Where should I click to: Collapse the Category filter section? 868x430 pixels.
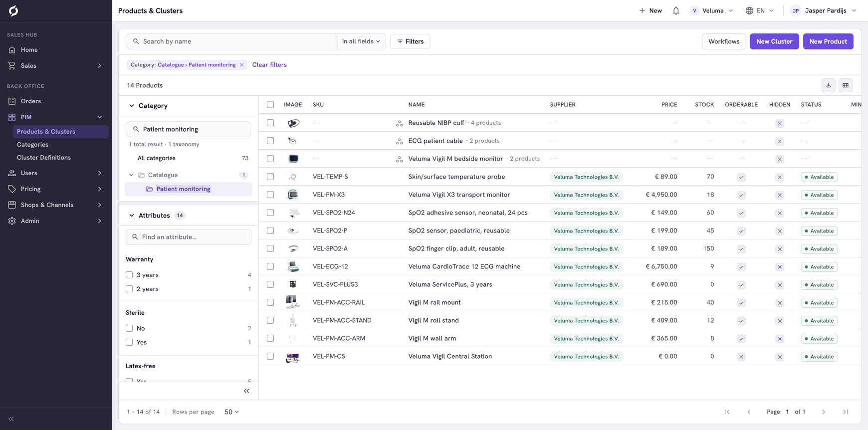pos(132,106)
